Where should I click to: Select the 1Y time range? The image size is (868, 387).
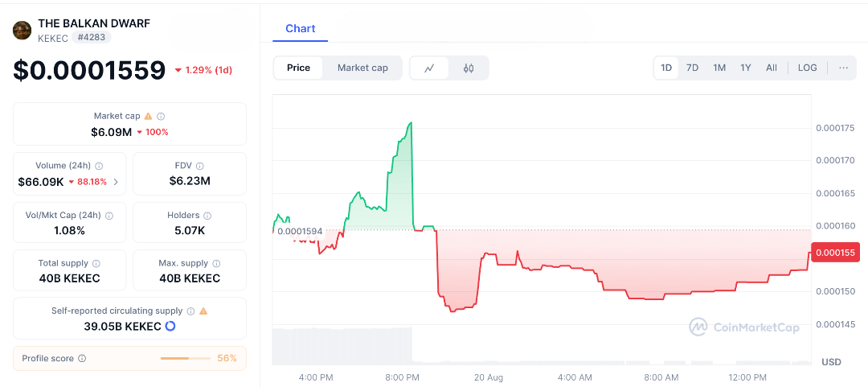(746, 68)
